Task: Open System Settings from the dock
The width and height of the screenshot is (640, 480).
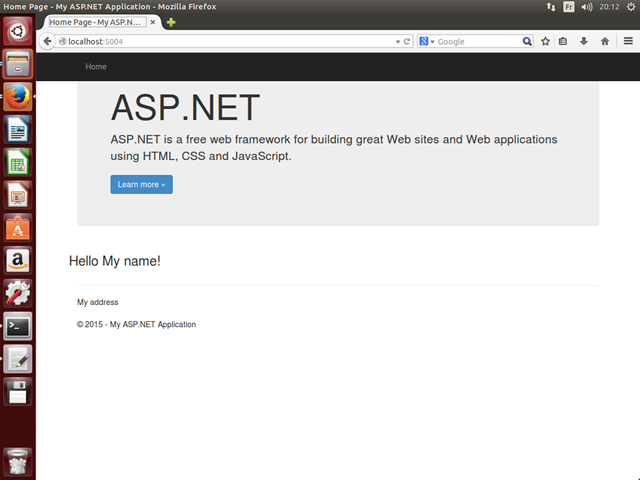Action: pyautogui.click(x=18, y=293)
